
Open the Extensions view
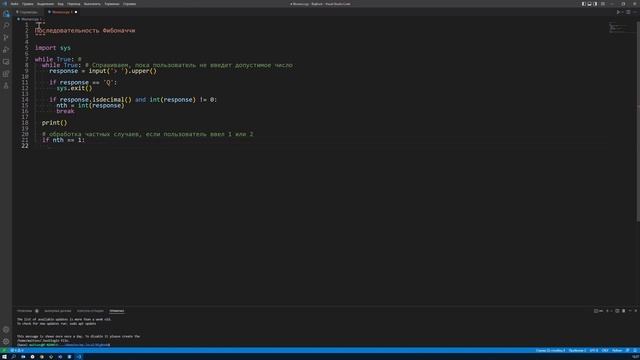point(6,74)
